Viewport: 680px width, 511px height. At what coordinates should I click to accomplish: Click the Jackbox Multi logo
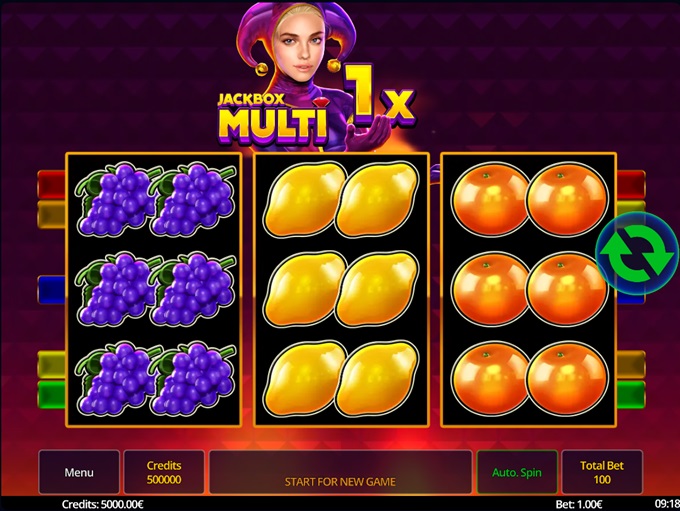(271, 118)
